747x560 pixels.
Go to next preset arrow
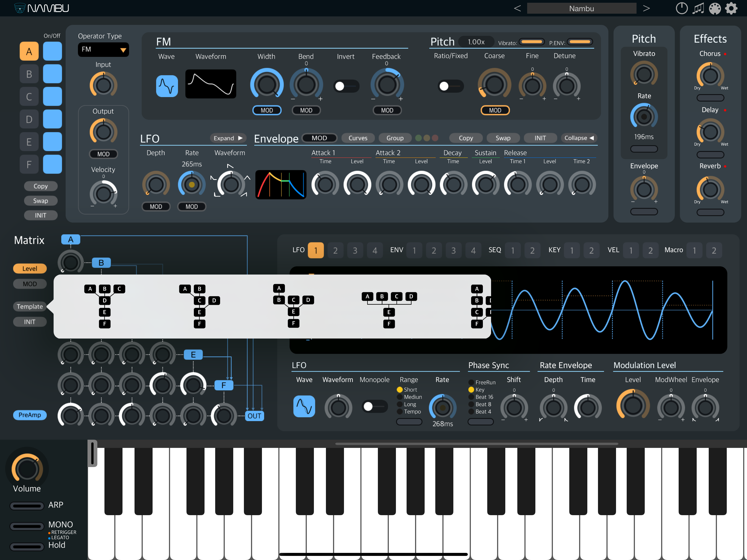point(646,8)
